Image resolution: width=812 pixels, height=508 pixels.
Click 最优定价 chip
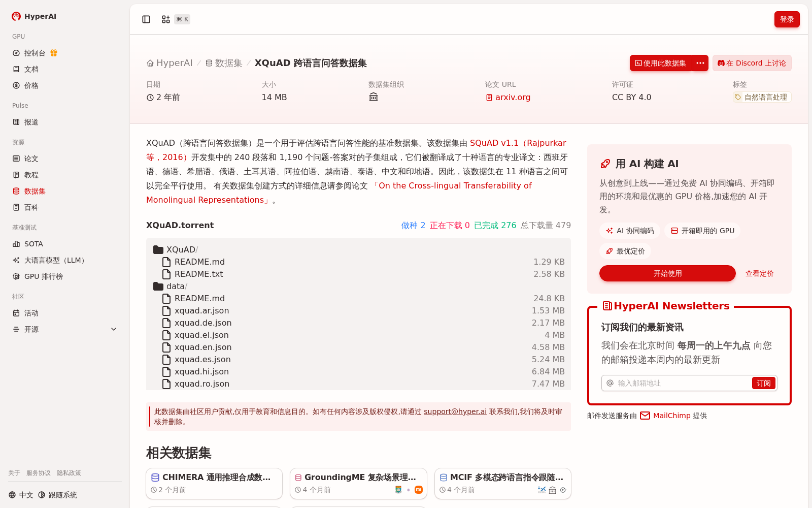[625, 251]
